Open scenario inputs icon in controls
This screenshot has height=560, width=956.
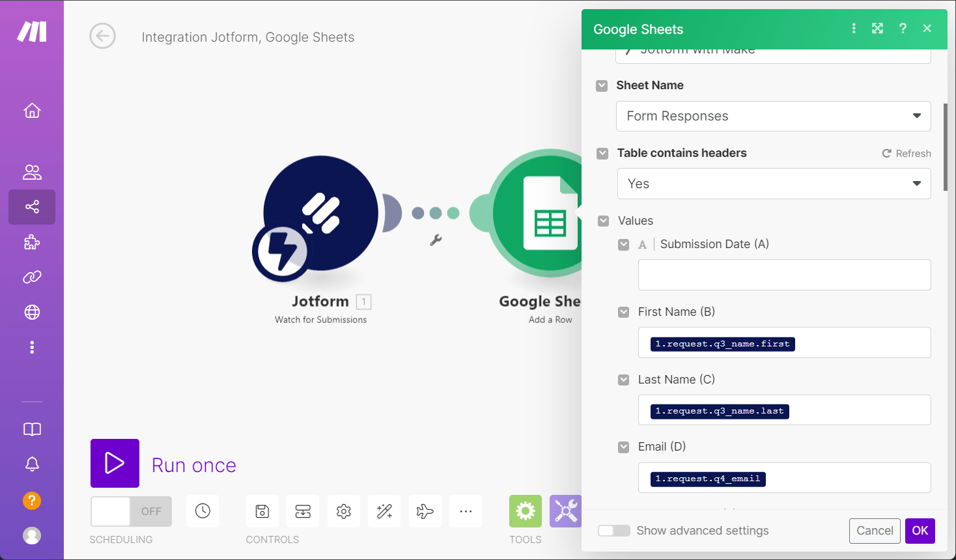303,511
